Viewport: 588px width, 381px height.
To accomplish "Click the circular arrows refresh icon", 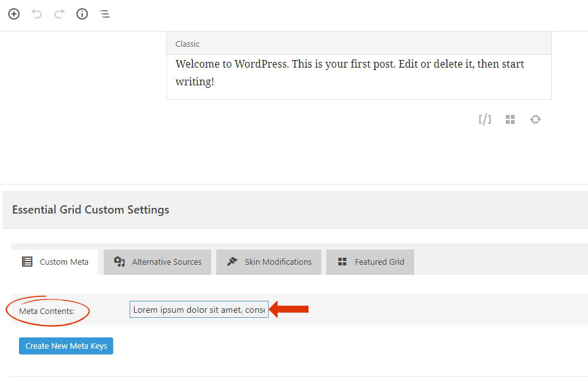I will tap(535, 119).
